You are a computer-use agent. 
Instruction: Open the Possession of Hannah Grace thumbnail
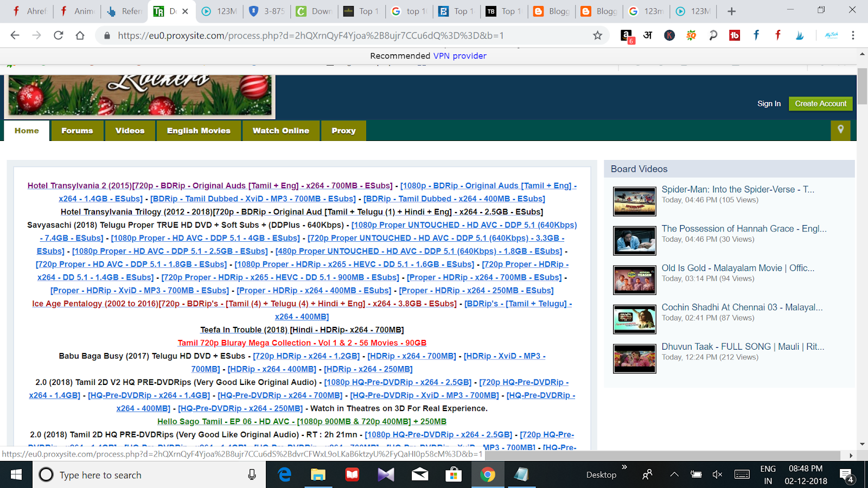635,241
